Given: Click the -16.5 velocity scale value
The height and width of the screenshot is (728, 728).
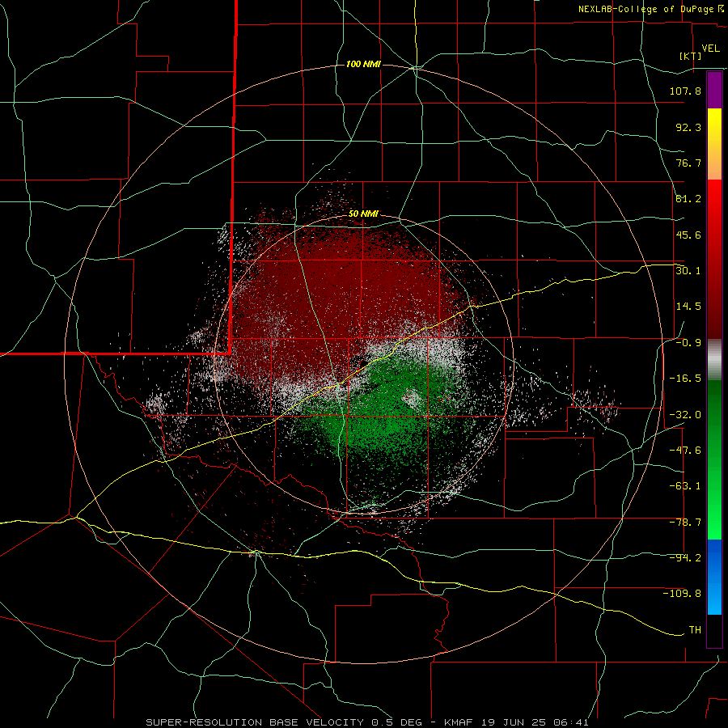Looking at the screenshot, I should (x=685, y=379).
